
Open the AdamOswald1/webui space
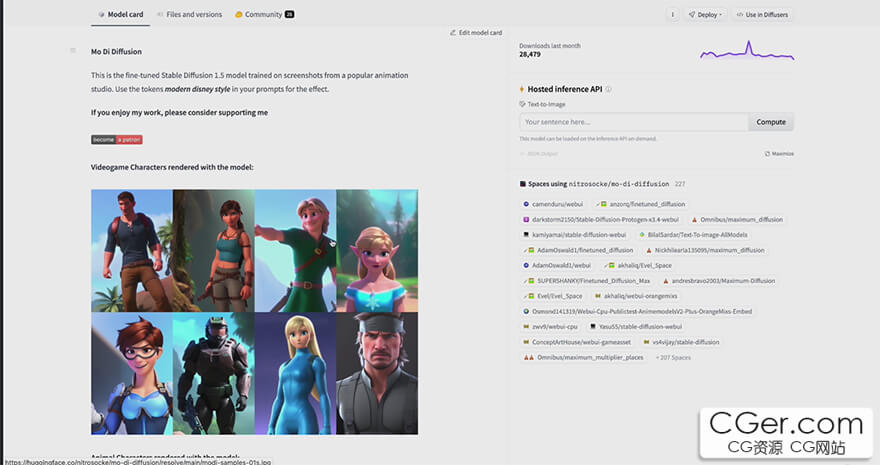tap(557, 265)
